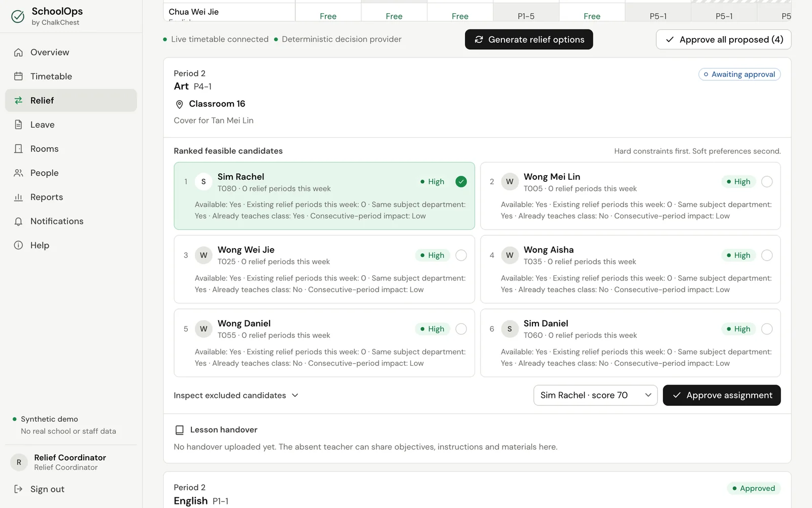Open the Sim Rachel score 70 dropdown

pyautogui.click(x=595, y=395)
